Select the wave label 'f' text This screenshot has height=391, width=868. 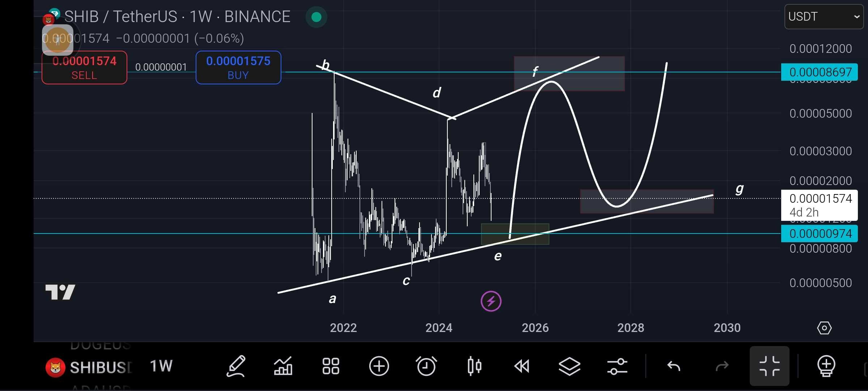click(535, 71)
